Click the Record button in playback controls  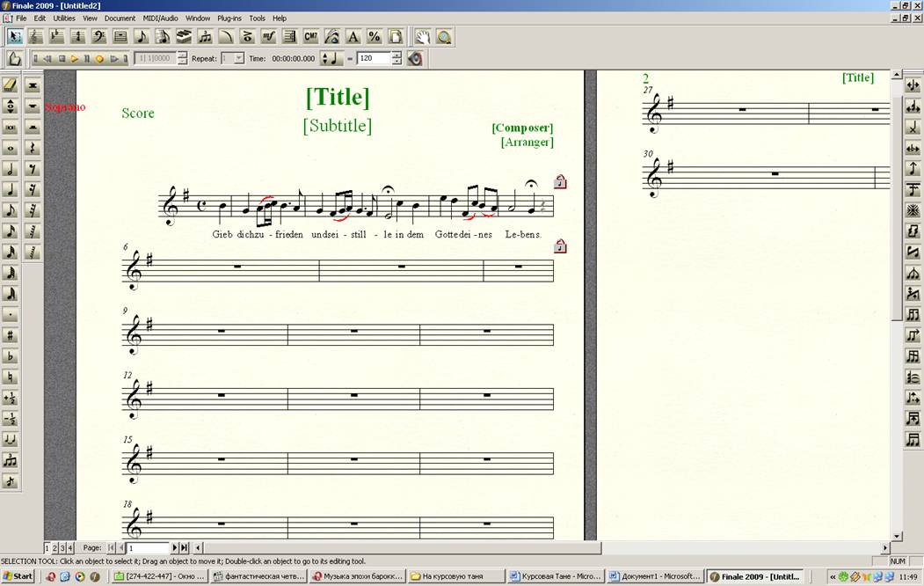99,59
